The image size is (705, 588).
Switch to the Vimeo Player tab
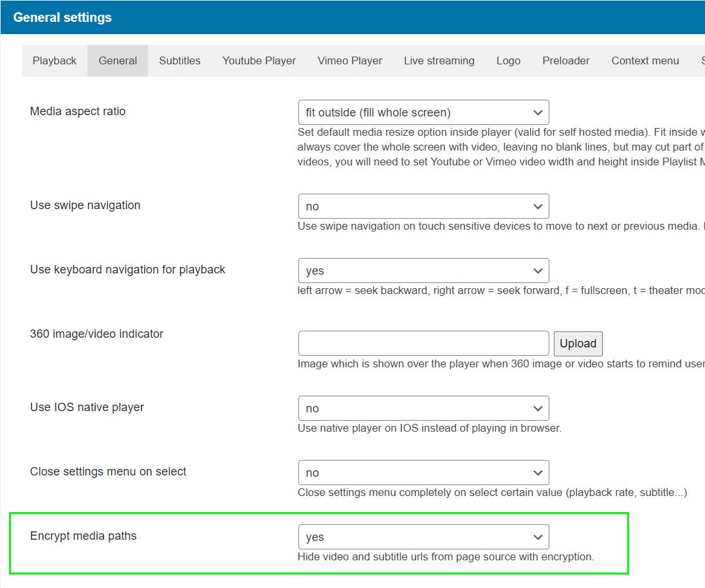(x=350, y=61)
